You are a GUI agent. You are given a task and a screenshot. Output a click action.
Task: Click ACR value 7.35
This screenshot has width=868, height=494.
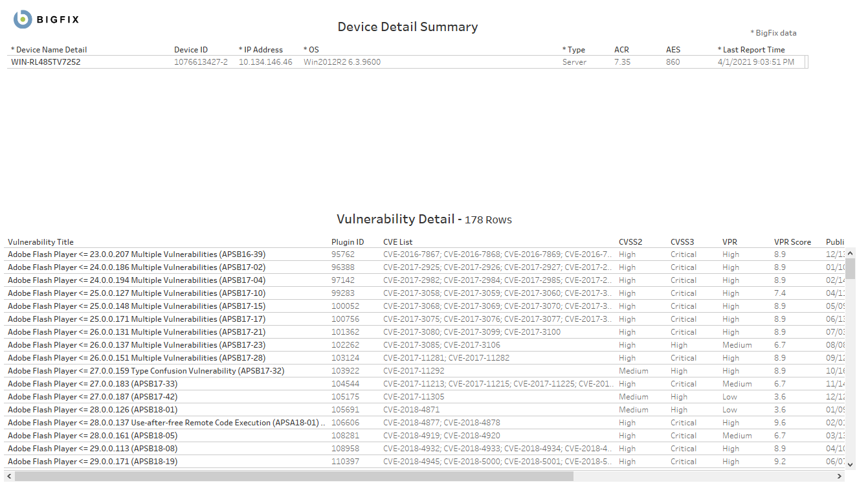coord(622,62)
